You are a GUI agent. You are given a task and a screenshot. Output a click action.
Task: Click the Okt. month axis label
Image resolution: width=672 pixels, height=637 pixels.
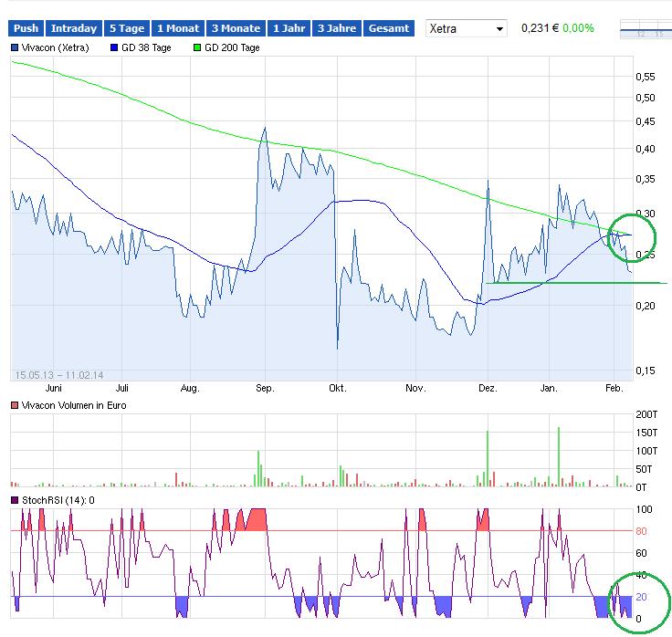pos(337,388)
